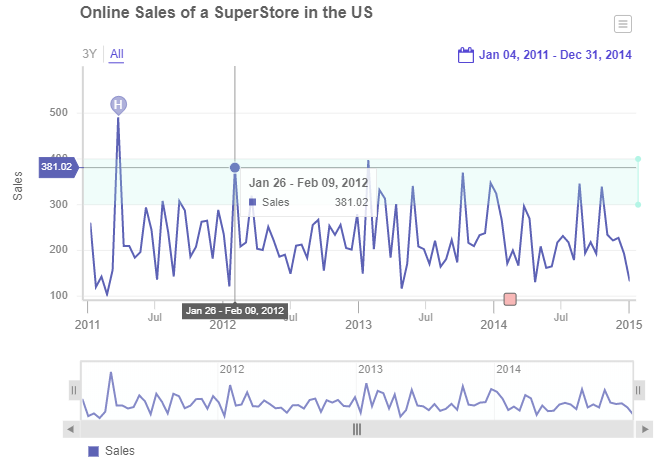Click the circular H marker at the peak

pos(118,104)
